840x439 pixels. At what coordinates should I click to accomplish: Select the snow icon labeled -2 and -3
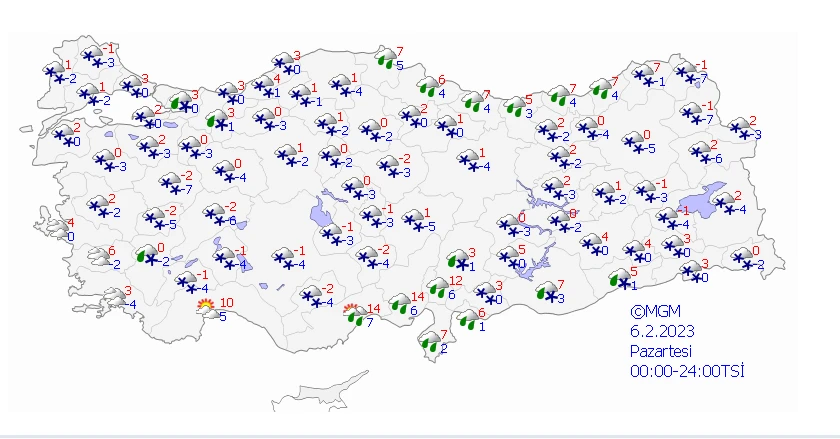pos(389,166)
